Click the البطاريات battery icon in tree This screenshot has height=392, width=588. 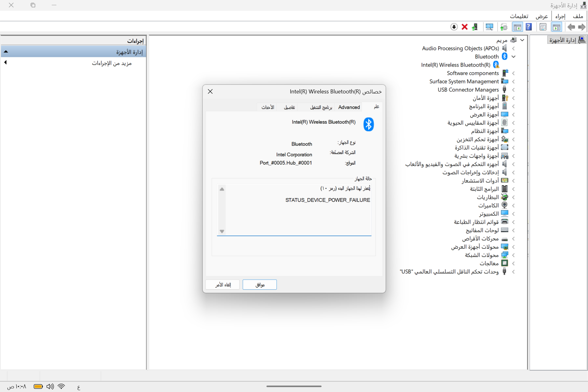(505, 197)
